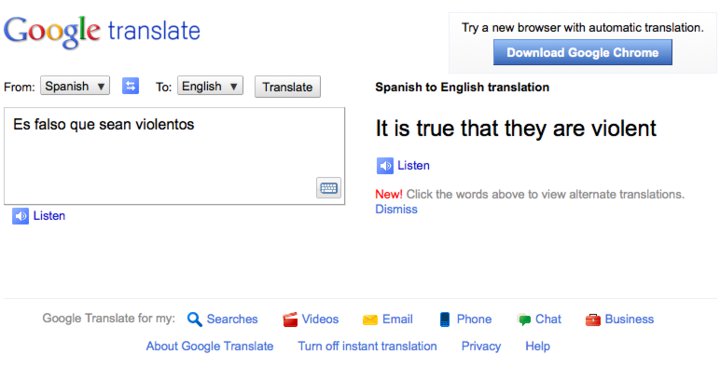Click the Translate button

(x=287, y=87)
